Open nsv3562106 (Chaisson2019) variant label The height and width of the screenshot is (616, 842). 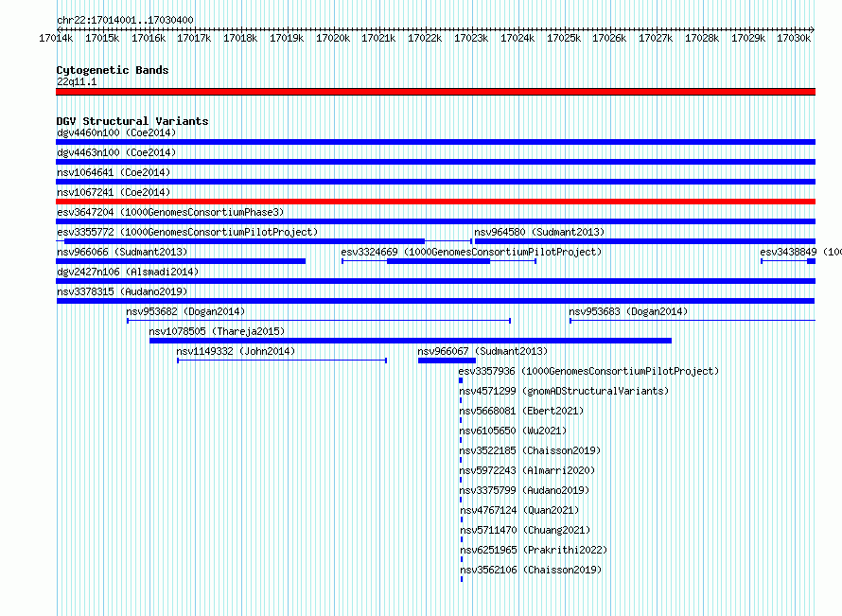point(531,570)
